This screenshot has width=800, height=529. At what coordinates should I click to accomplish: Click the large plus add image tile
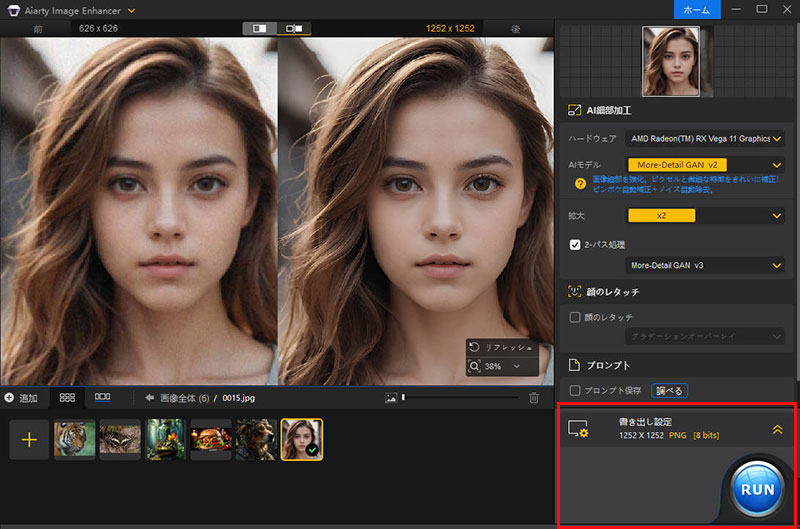[29, 439]
